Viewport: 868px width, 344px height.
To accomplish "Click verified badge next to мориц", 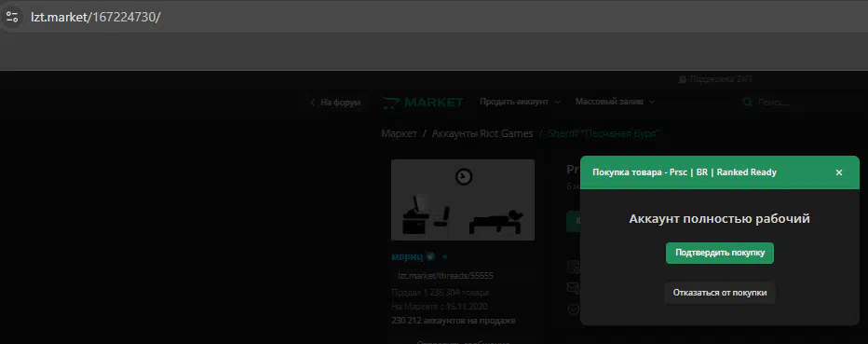I will (429, 257).
